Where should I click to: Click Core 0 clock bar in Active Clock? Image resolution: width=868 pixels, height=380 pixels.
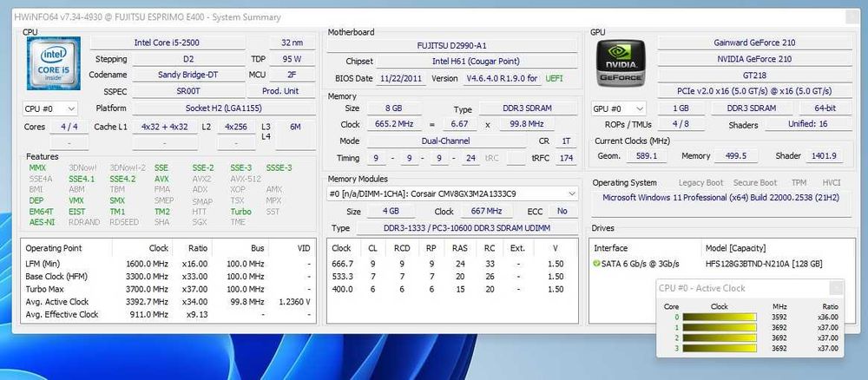coord(720,317)
